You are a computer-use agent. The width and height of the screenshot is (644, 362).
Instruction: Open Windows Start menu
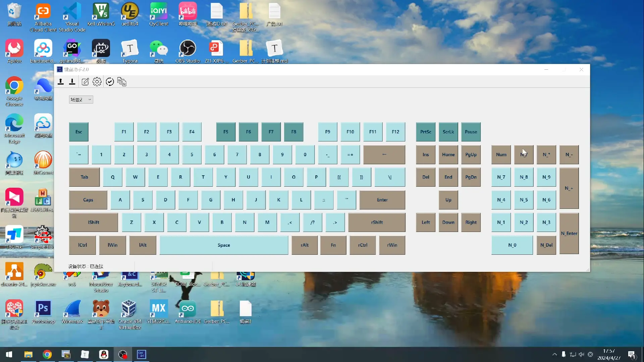pyautogui.click(x=9, y=354)
